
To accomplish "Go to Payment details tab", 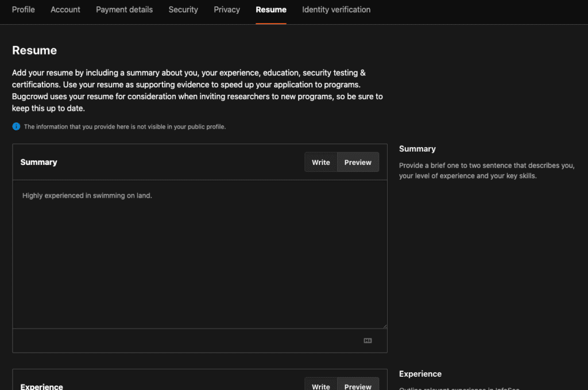I will pos(124,10).
